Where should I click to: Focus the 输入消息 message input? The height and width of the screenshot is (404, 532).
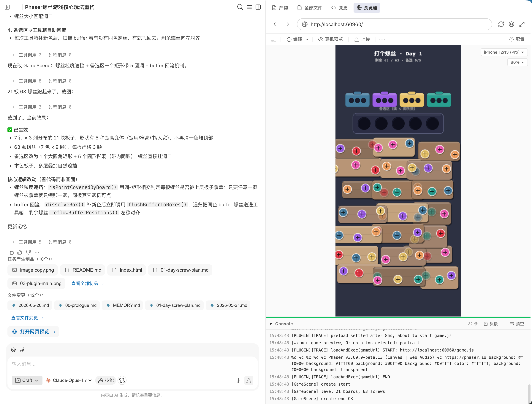click(x=132, y=364)
